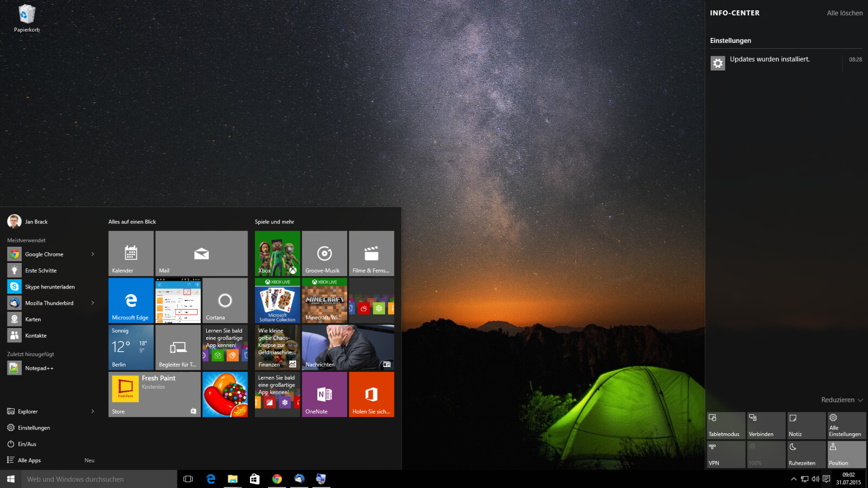868x488 pixels.
Task: Open Alle Einstellungen quick action
Action: point(846,426)
